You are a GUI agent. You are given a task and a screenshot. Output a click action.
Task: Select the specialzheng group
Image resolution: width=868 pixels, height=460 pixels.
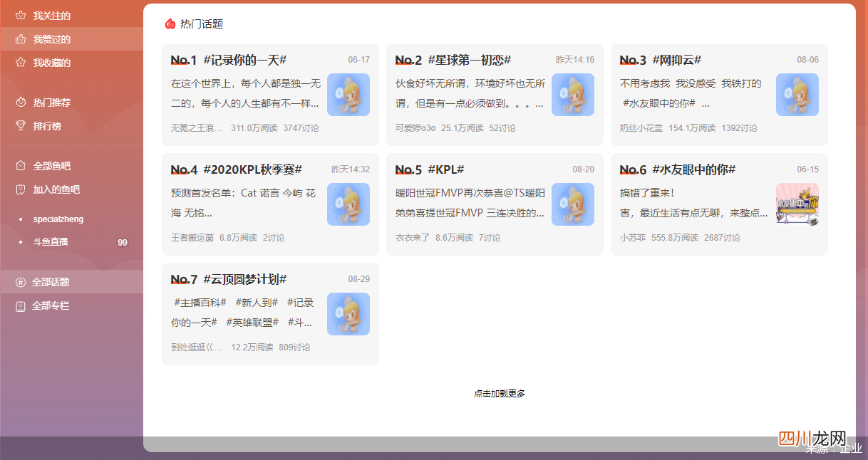(58, 219)
